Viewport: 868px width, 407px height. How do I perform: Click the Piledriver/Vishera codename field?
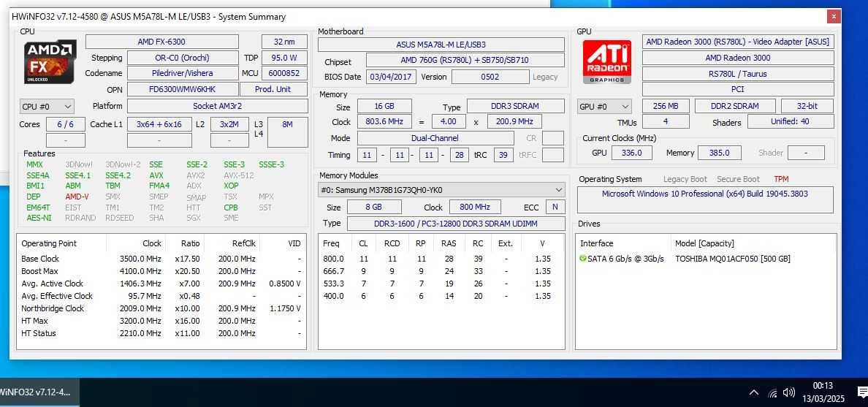point(182,73)
